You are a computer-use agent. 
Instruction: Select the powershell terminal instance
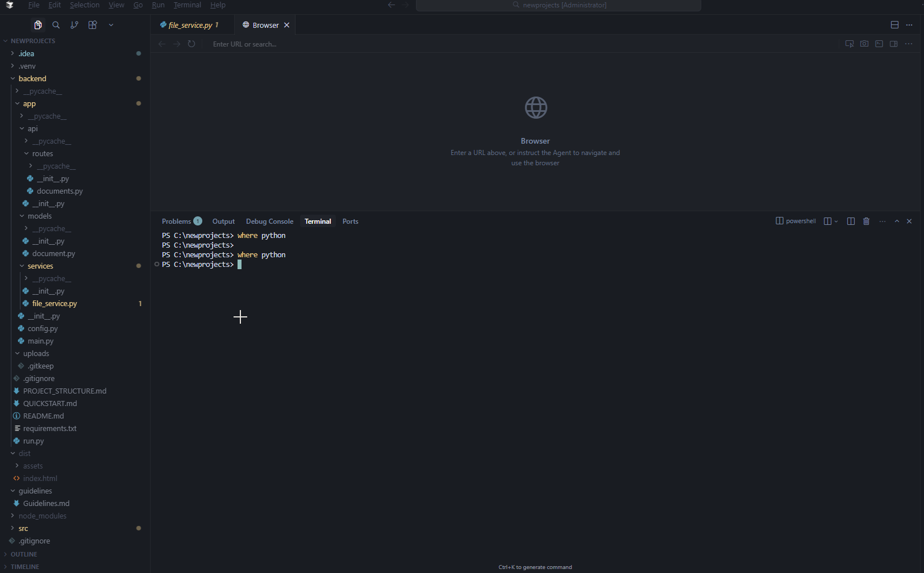tap(796, 221)
